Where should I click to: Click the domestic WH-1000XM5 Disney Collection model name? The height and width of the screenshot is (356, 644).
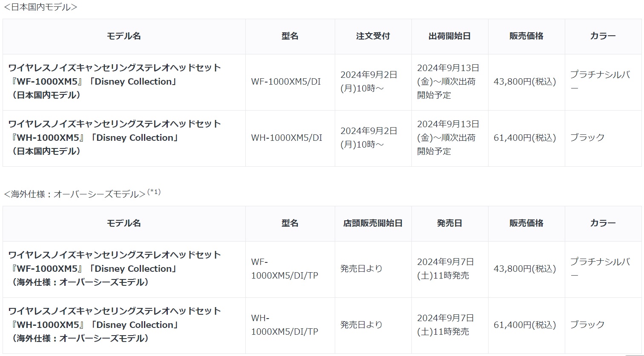pos(115,137)
